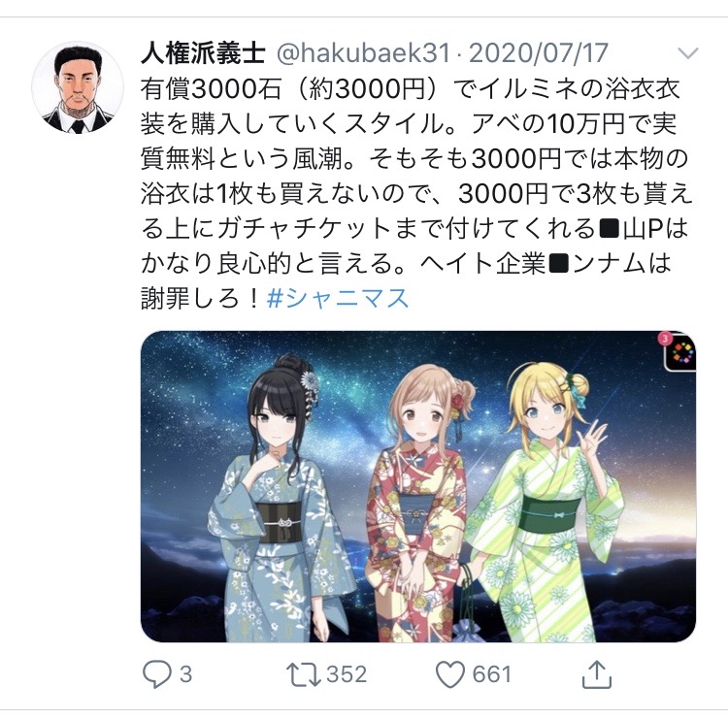The width and height of the screenshot is (728, 720).
Task: Retweet using the arrows icon
Action: coord(304,674)
